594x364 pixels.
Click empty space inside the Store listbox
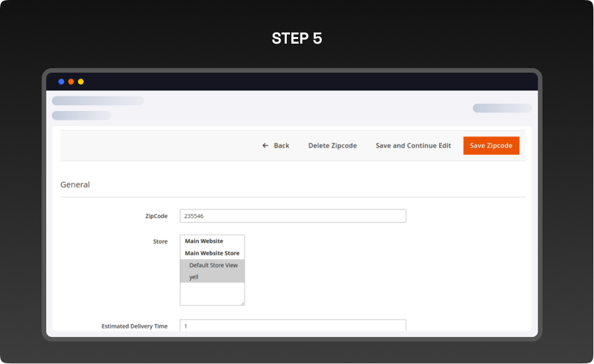click(212, 293)
